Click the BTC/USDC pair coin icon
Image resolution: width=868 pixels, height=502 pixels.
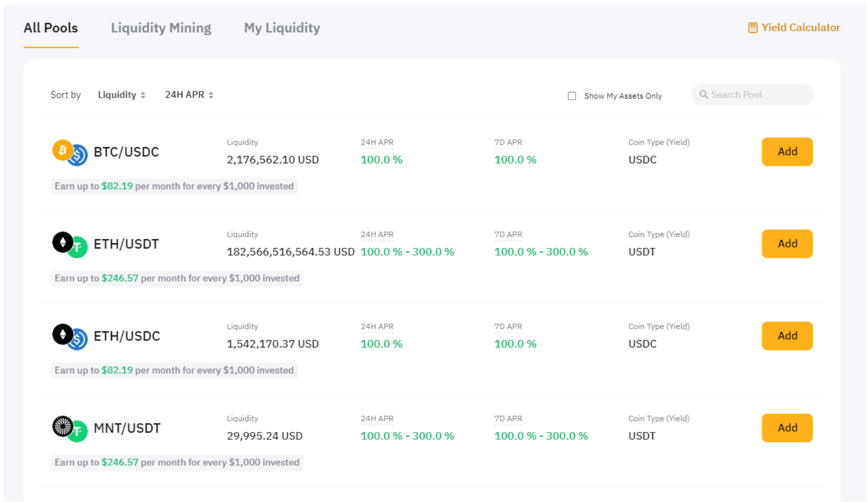coord(69,152)
